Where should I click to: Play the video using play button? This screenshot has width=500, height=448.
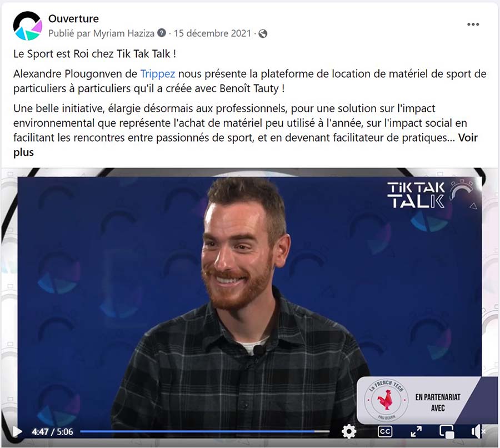pos(18,432)
